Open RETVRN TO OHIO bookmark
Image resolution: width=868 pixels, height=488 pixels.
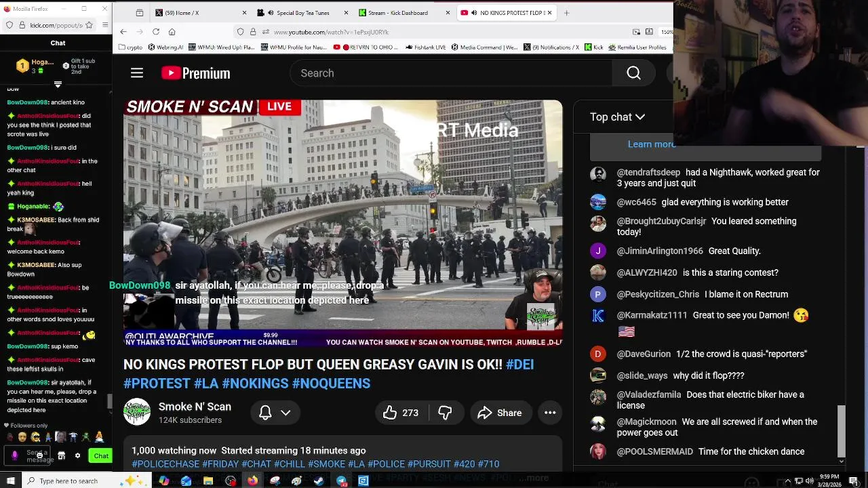pyautogui.click(x=367, y=47)
